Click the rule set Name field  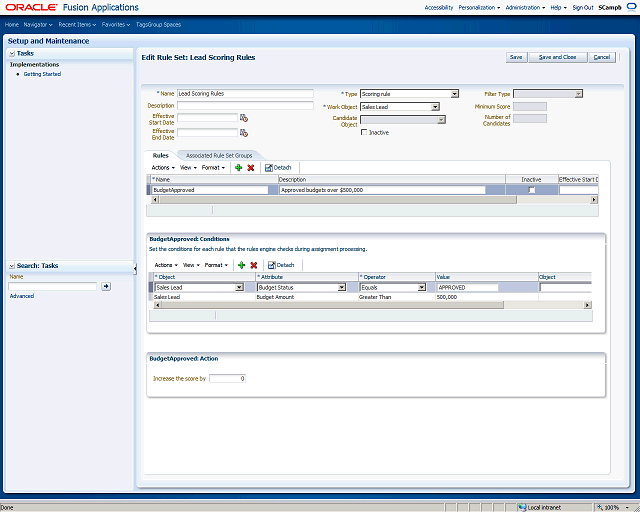pos(245,93)
